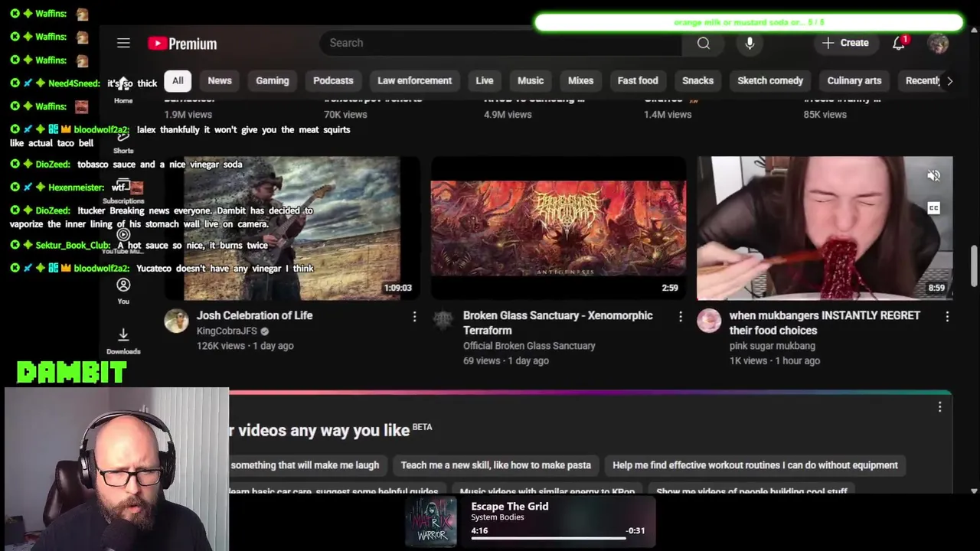Show more filter chips with right arrow

click(949, 80)
